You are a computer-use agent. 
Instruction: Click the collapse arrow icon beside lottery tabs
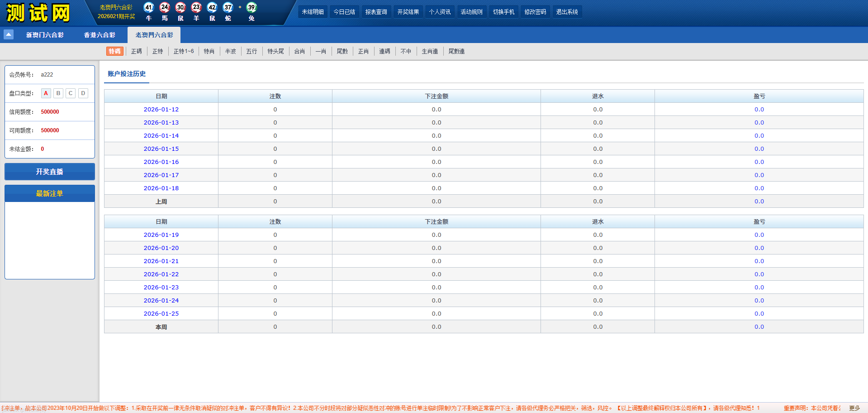(x=9, y=34)
